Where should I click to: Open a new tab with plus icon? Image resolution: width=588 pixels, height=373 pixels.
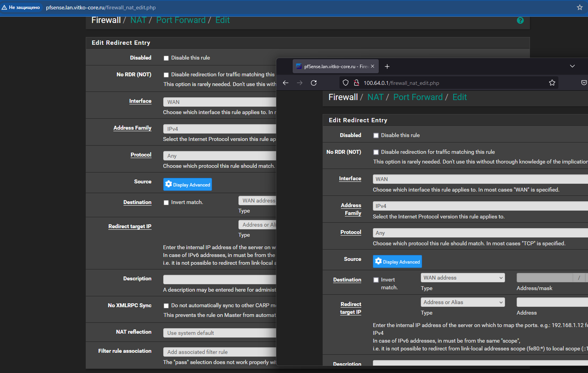click(387, 67)
